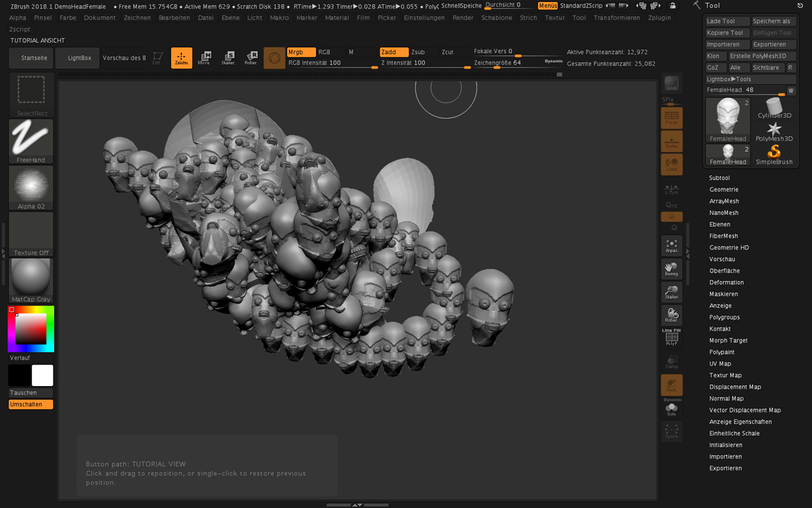Expand the NanoMesh section
Viewport: 812px width, 508px height.
[x=724, y=213]
